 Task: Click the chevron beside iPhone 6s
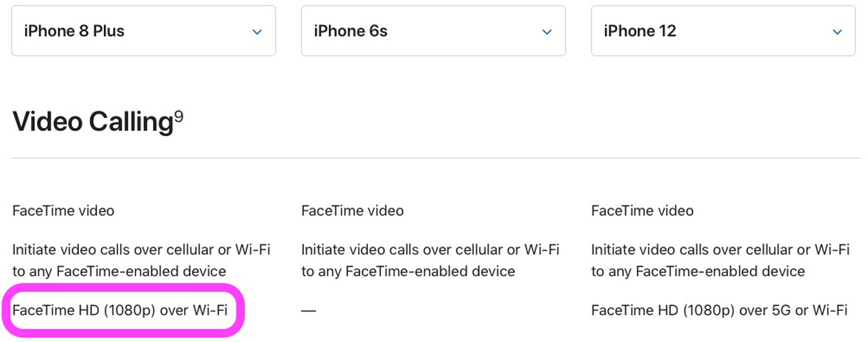(546, 32)
